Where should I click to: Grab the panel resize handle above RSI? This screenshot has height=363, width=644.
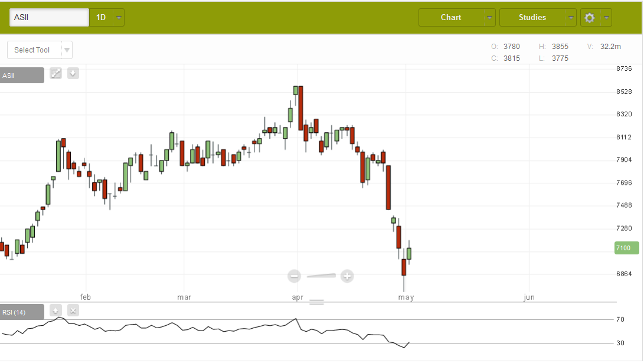[317, 302]
